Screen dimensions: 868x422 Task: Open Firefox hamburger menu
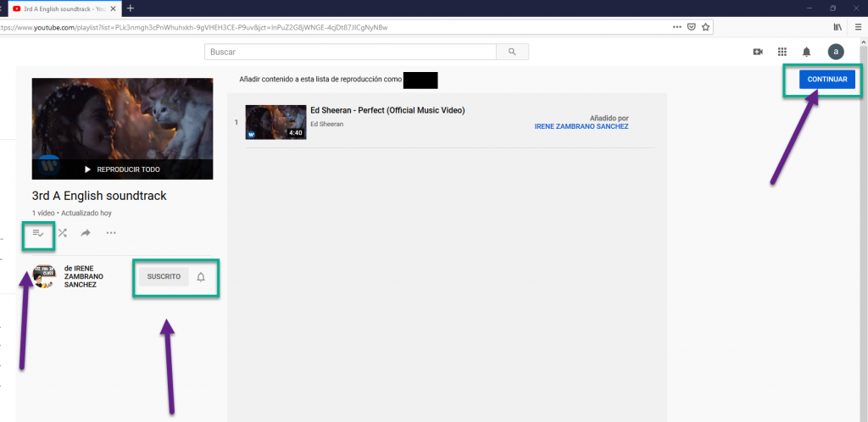point(856,26)
